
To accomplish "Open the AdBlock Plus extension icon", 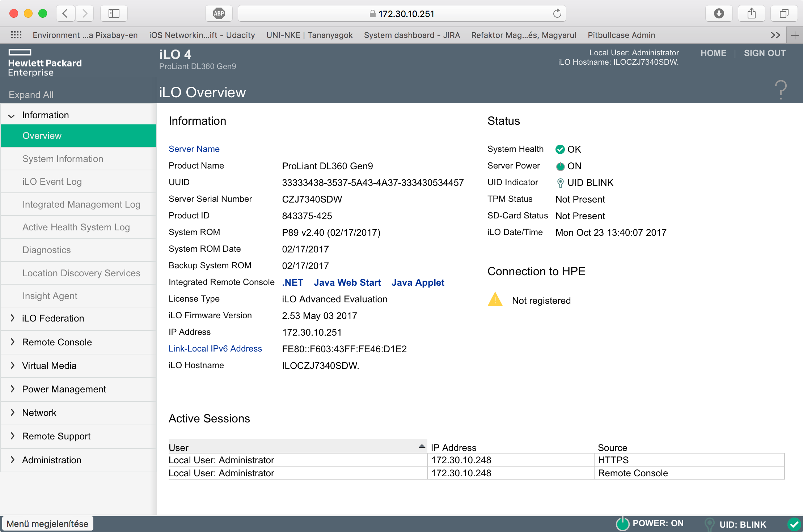I will (219, 14).
